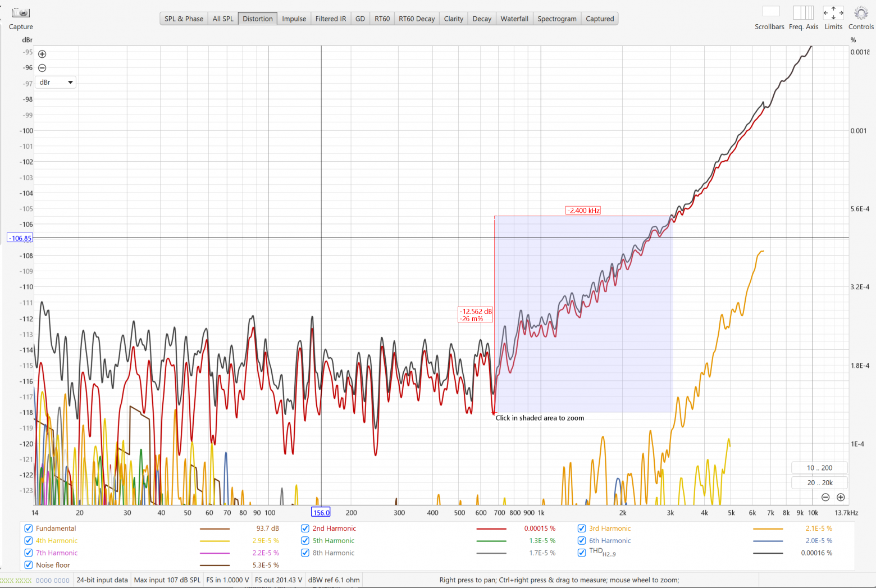Toggle the 3rd Harmonic checkbox
Image resolution: width=876 pixels, height=588 pixels.
(582, 528)
